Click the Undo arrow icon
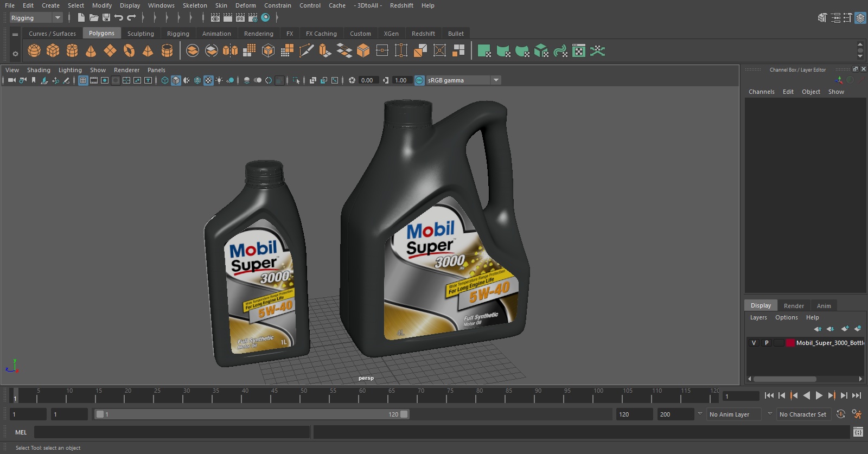Viewport: 868px width, 454px height. 119,18
